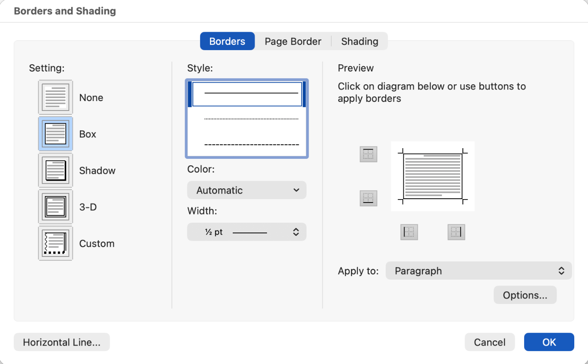Toggle the left border in preview
588x364 pixels.
pyautogui.click(x=409, y=232)
